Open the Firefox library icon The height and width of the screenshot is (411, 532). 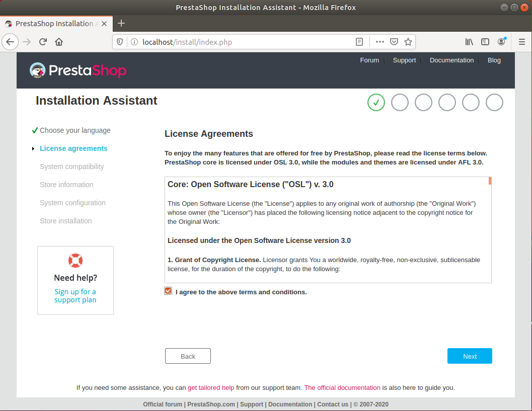(469, 42)
